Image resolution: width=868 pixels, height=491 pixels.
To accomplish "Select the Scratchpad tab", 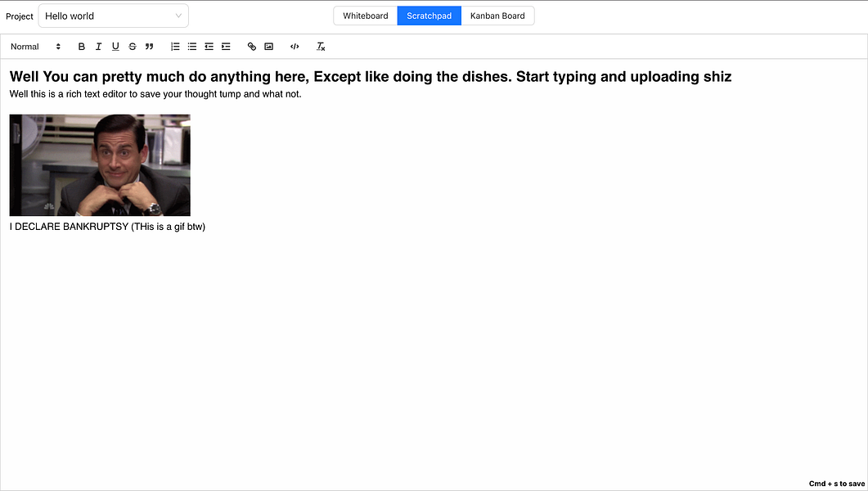I will 429,16.
